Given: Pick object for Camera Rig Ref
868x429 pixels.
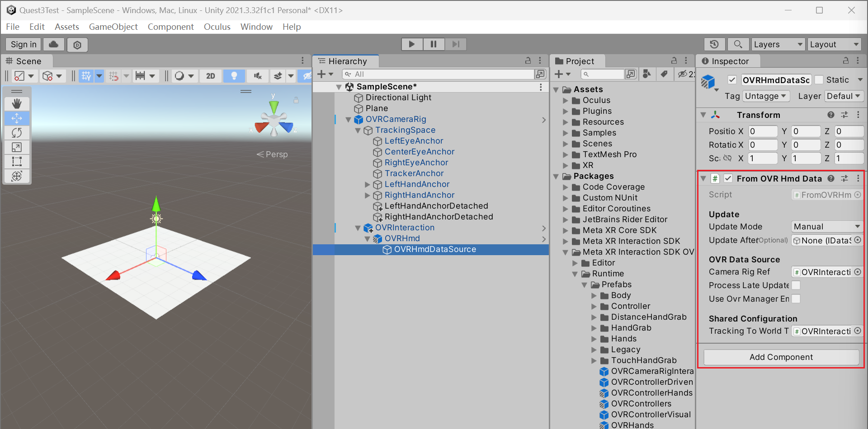Looking at the screenshot, I should coord(858,272).
